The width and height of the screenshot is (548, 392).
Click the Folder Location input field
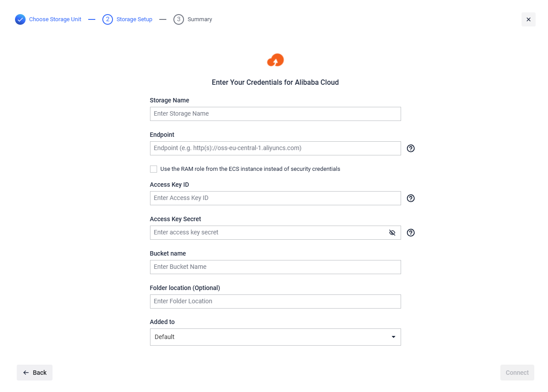pyautogui.click(x=275, y=302)
